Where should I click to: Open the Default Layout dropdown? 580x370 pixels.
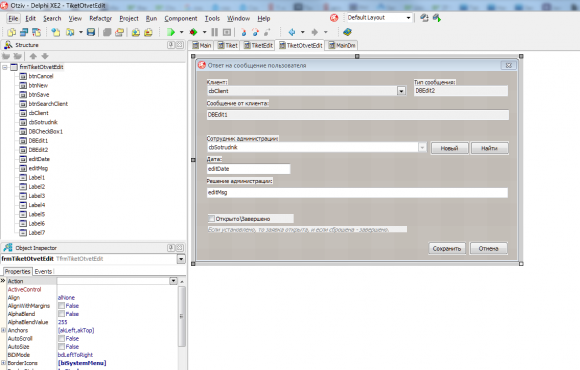[x=408, y=18]
